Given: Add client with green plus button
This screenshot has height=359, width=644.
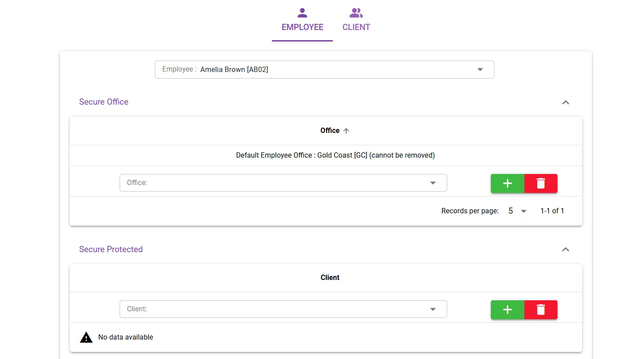Looking at the screenshot, I should pyautogui.click(x=508, y=310).
